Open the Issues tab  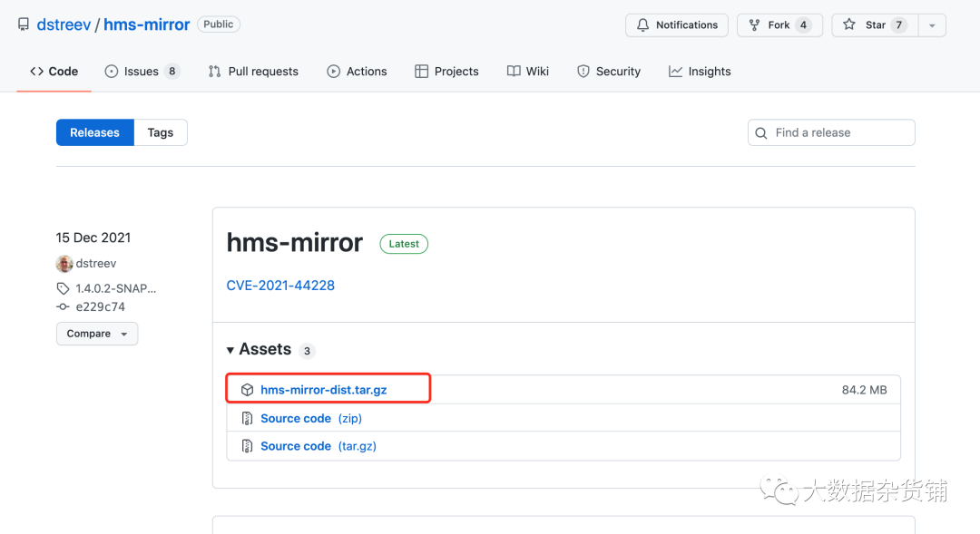(x=142, y=72)
